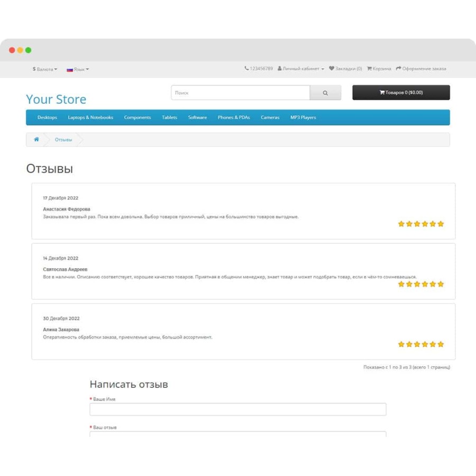This screenshot has height=476, width=476.
Task: Select Phones & PDAs menu item
Action: coord(234,117)
